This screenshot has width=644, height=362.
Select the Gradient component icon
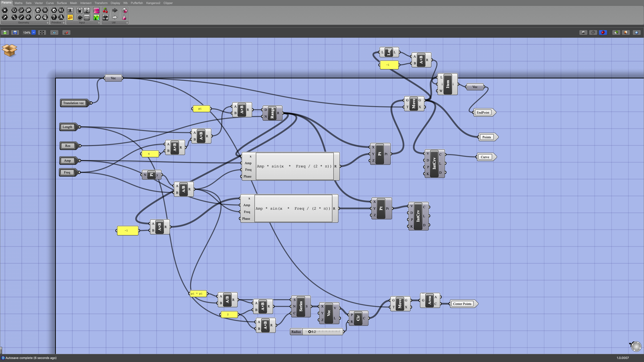coord(96,10)
